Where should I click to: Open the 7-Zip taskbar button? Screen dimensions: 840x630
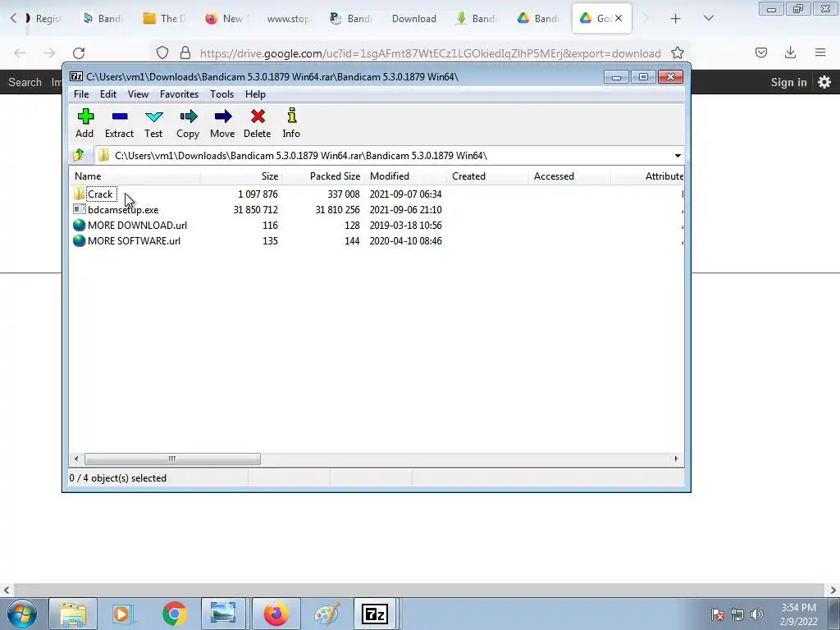point(374,614)
